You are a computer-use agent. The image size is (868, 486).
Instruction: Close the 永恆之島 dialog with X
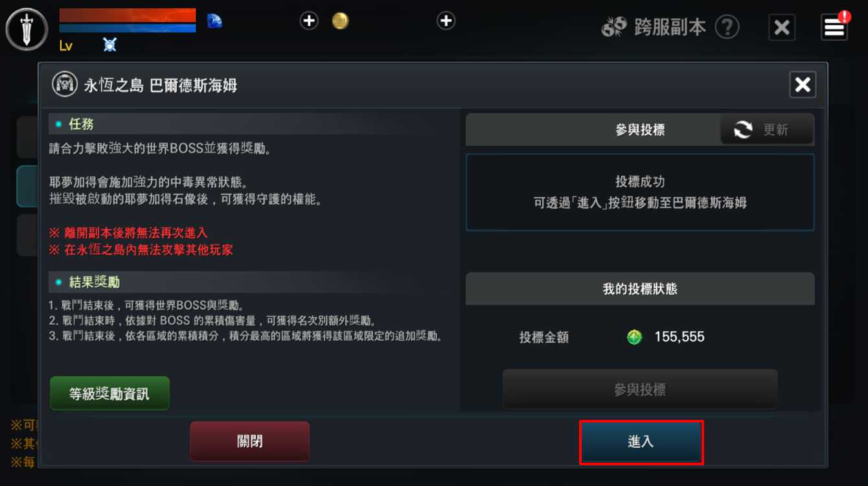pyautogui.click(x=803, y=84)
